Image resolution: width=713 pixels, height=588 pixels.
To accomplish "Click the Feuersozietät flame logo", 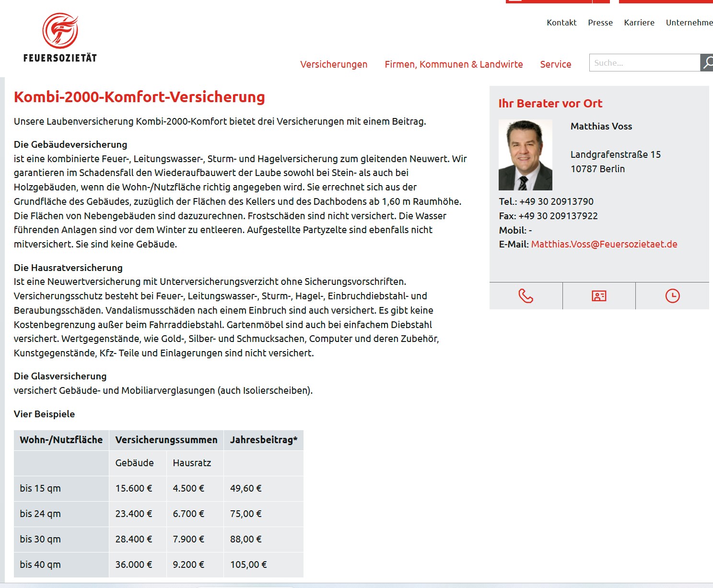I will [x=60, y=38].
